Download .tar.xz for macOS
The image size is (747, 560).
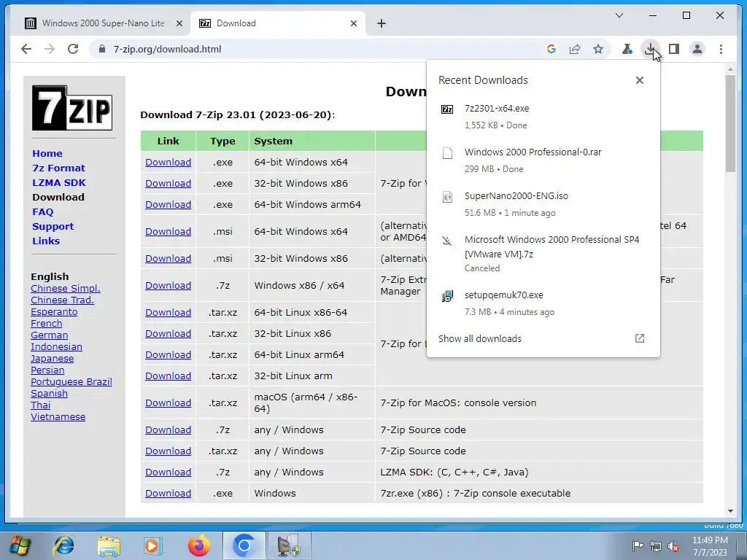169,403
